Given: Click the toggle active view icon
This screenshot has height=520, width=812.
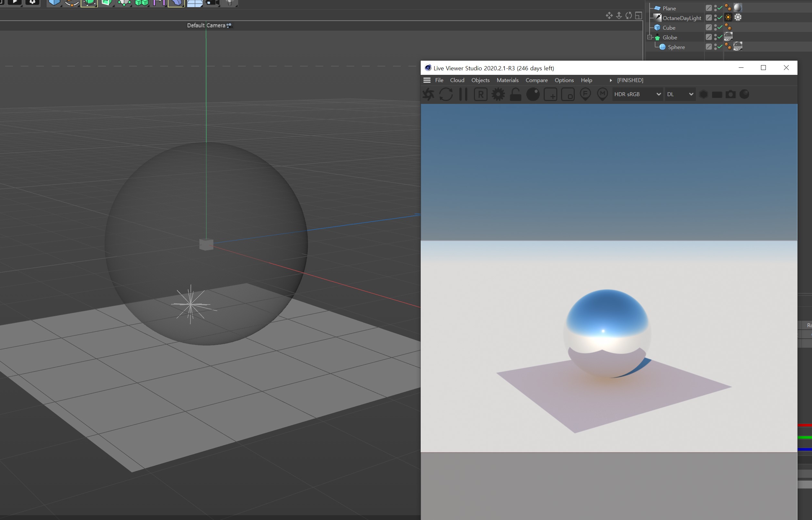Looking at the screenshot, I should coord(638,15).
